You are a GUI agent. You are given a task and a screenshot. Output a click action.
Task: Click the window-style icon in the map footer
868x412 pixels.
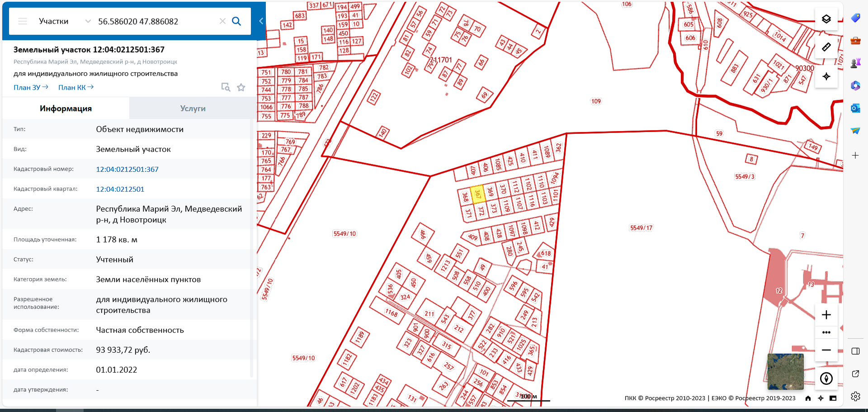833,398
